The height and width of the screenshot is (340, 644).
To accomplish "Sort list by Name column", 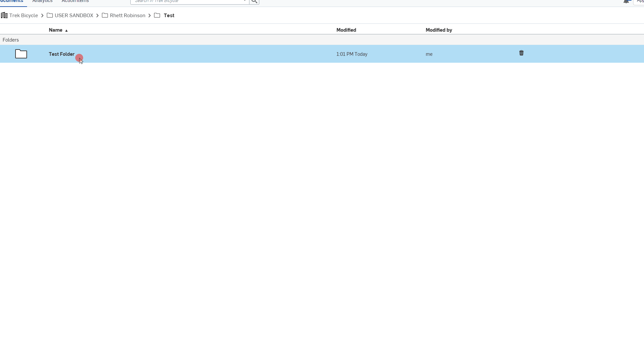I will coord(55,30).
